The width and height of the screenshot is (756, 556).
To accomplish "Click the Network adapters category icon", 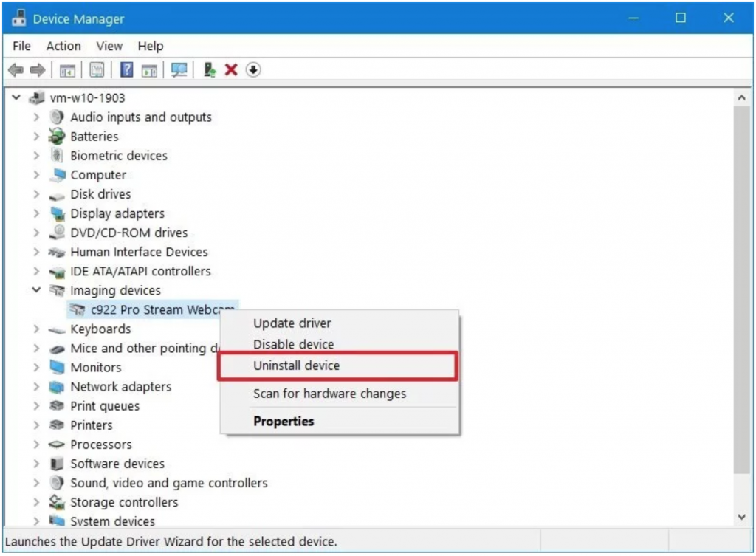I will [57, 387].
